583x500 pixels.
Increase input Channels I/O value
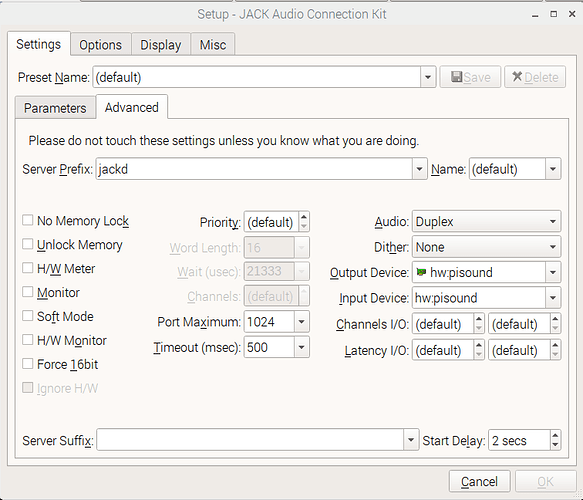pyautogui.click(x=479, y=319)
